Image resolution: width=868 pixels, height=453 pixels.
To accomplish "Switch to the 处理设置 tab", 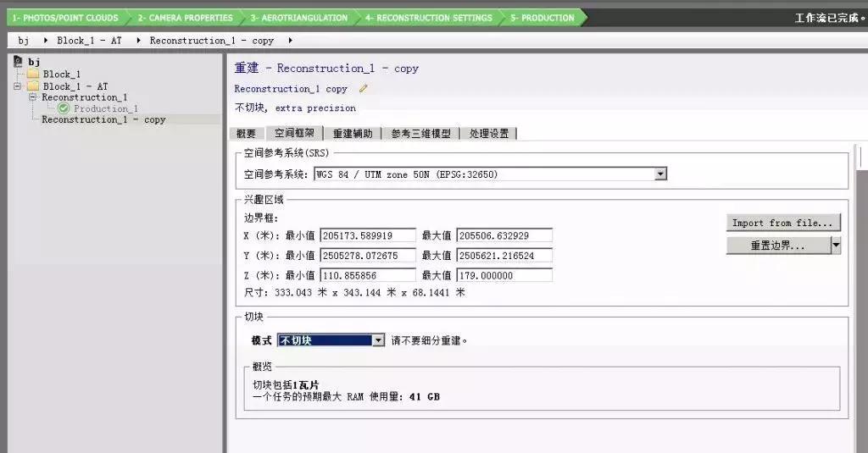I will tap(489, 133).
